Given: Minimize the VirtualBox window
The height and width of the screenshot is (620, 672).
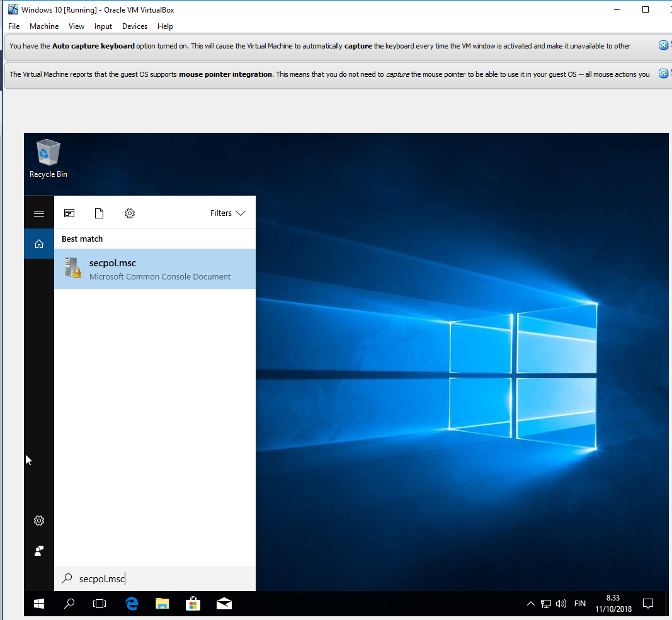Looking at the screenshot, I should click(617, 9).
